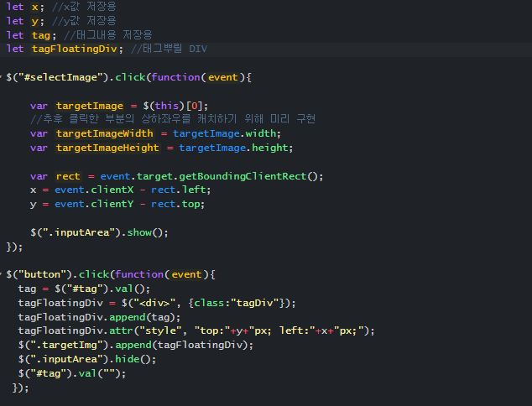
Task: Click the 'targetImage' variable in its var declaration
Action: point(90,106)
